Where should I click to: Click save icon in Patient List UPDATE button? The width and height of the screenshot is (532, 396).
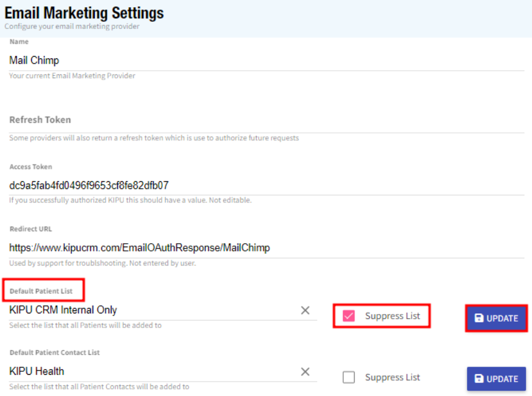[479, 318]
